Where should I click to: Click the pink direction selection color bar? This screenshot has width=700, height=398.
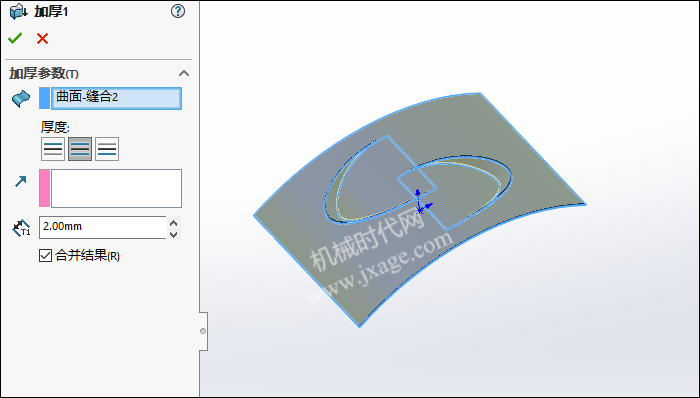coord(45,188)
